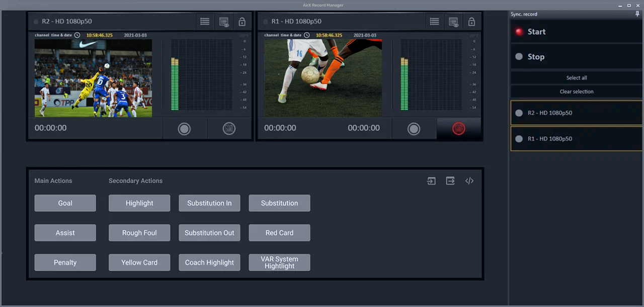
Task: Click the R2 scheduled record icon
Action: [x=229, y=129]
